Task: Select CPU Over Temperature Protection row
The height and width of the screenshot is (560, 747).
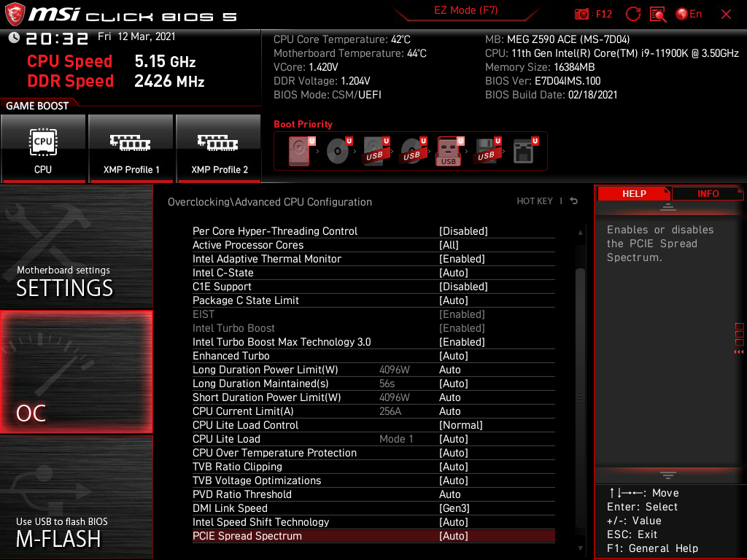Action: (x=373, y=452)
